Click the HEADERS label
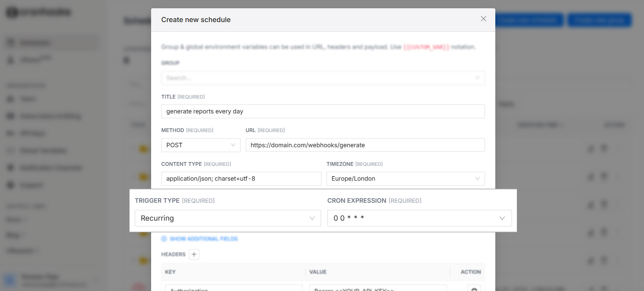 tap(173, 254)
